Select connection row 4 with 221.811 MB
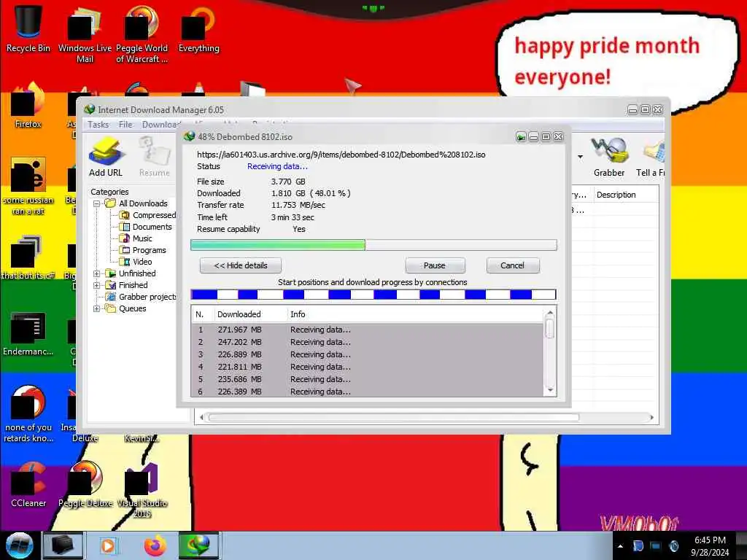747x560 pixels. click(368, 367)
